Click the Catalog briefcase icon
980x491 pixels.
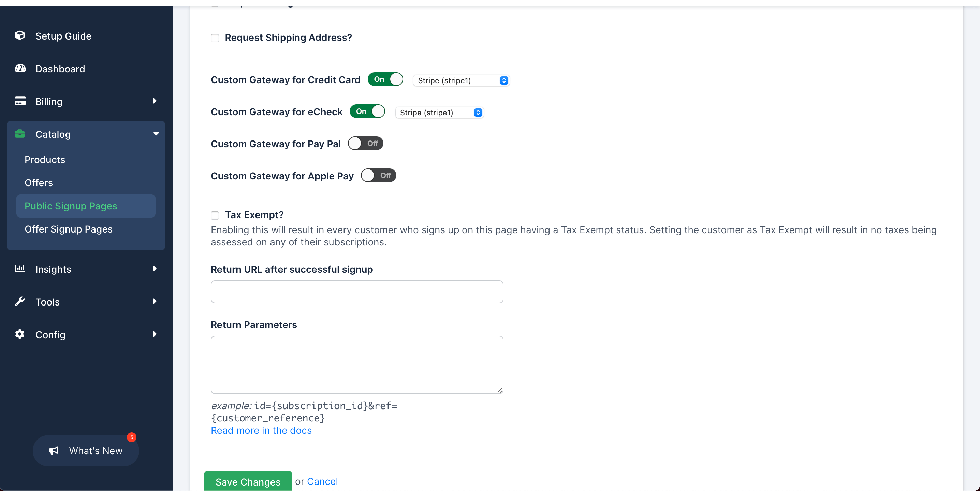pos(20,134)
